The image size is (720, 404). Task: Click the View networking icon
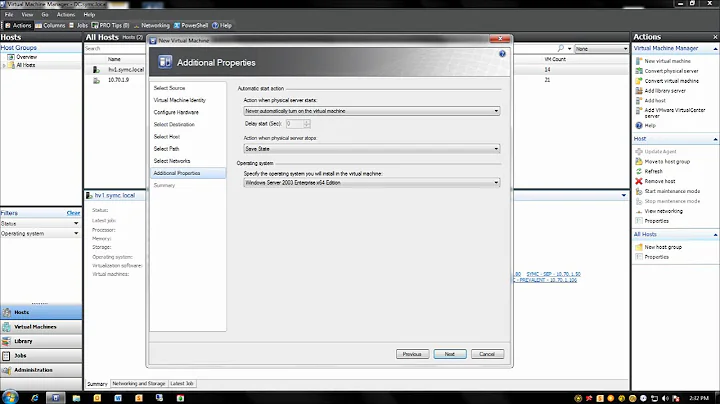point(639,211)
